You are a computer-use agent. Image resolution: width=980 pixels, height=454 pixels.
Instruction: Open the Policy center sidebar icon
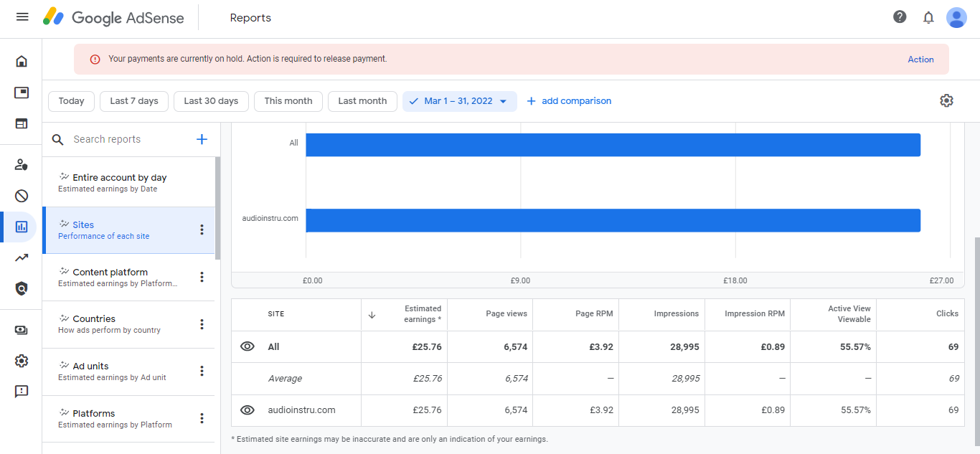[22, 288]
